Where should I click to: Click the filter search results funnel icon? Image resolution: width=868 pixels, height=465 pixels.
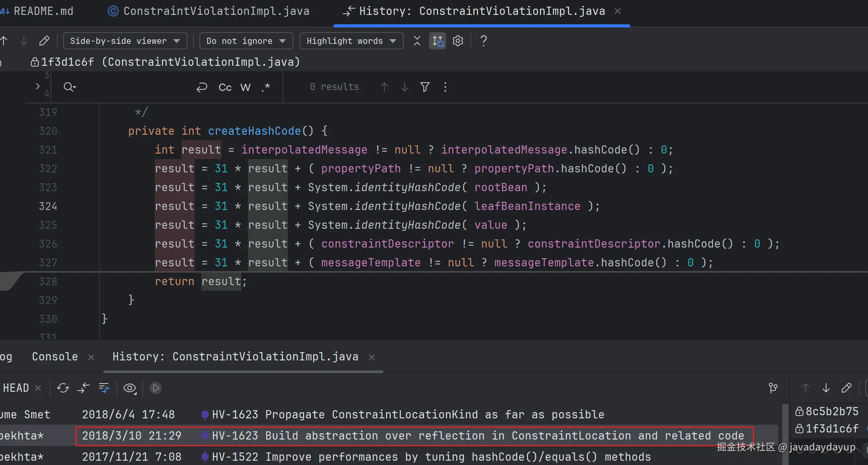click(x=425, y=87)
